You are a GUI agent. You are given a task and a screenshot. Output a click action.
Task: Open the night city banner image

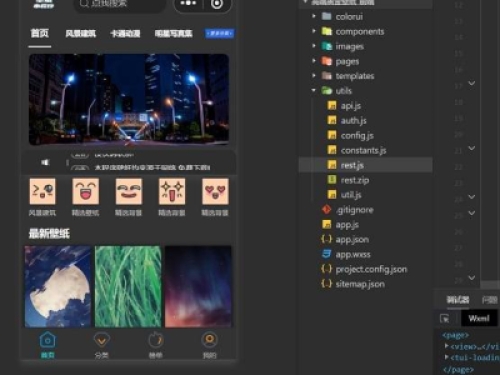tap(129, 99)
